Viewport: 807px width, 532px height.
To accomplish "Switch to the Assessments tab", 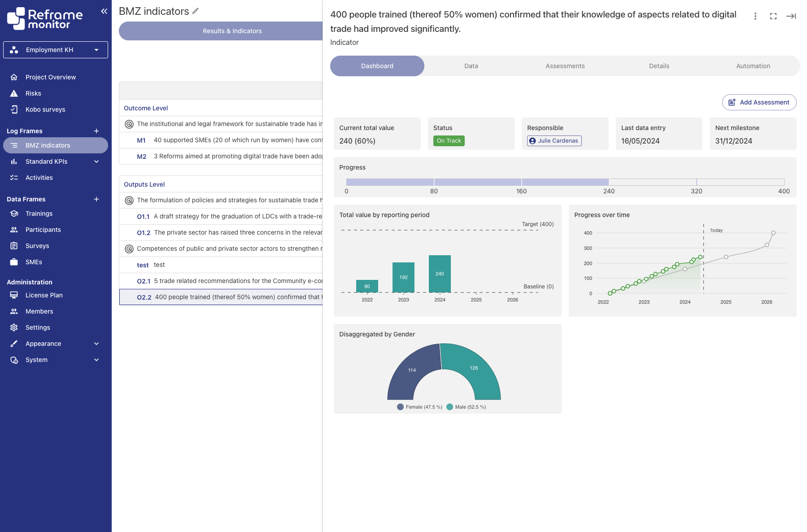I will tap(565, 66).
